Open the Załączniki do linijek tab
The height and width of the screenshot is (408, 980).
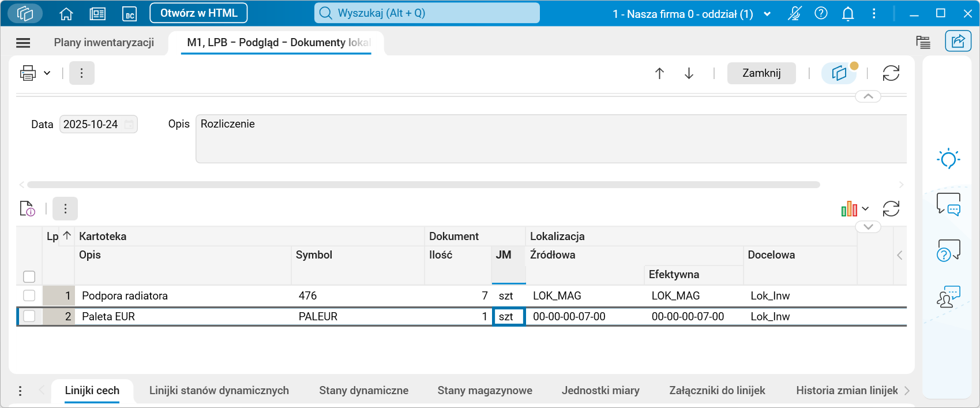(718, 391)
